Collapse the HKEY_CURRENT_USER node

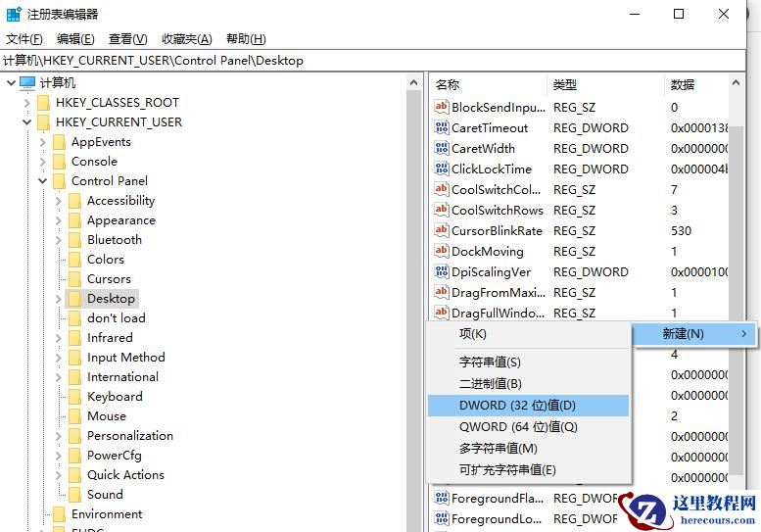point(27,121)
